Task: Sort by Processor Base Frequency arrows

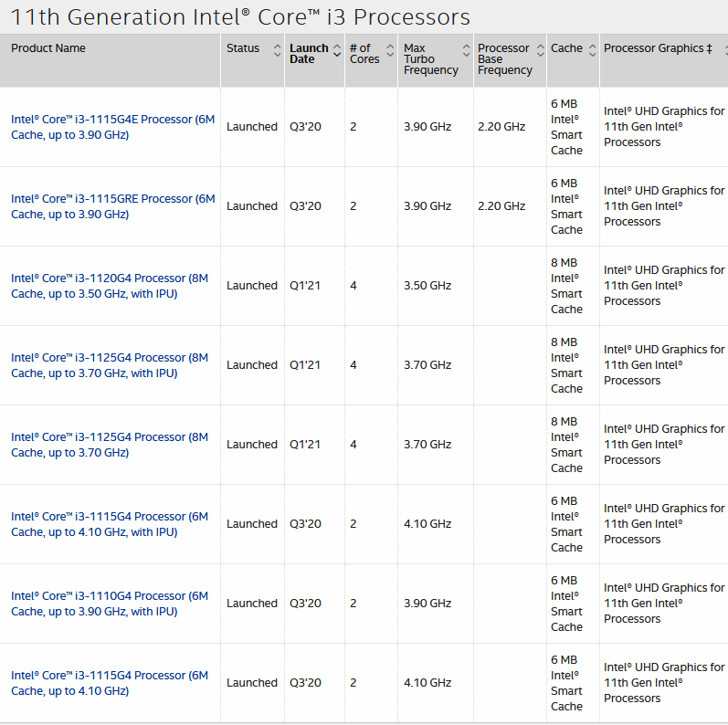Action: 541,50
